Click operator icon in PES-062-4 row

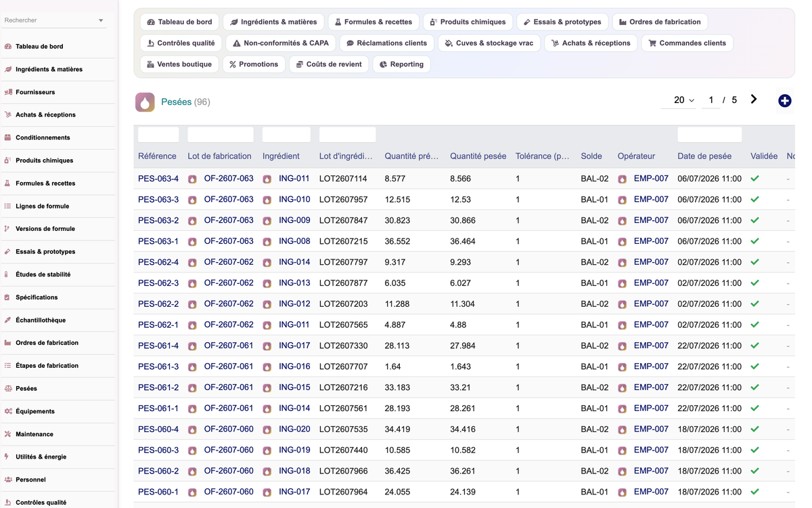[622, 263]
